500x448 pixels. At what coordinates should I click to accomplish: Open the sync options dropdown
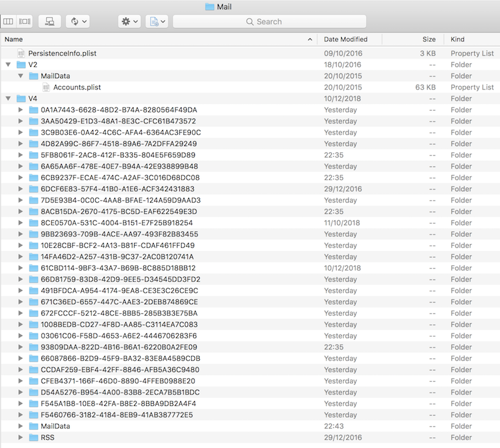[x=78, y=22]
